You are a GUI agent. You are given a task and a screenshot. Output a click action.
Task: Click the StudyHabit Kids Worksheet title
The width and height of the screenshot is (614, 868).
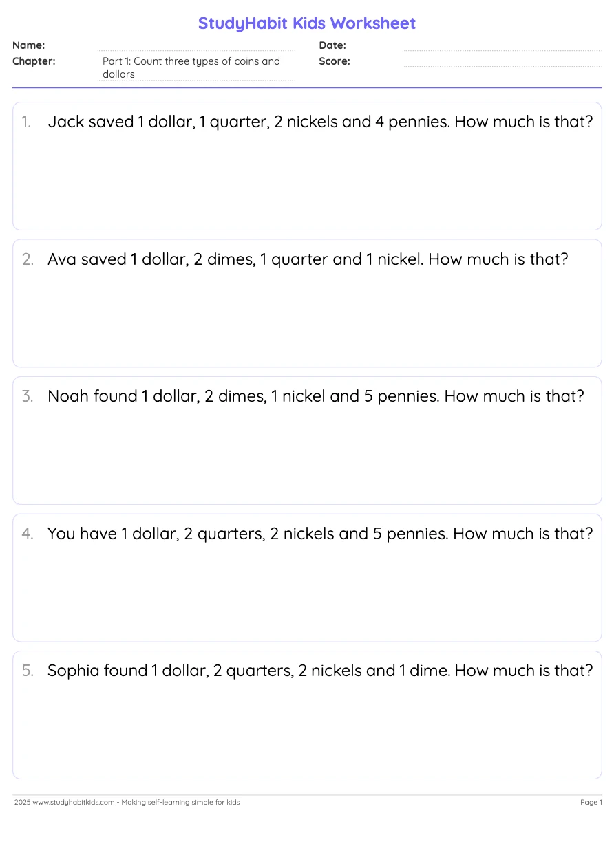307,23
